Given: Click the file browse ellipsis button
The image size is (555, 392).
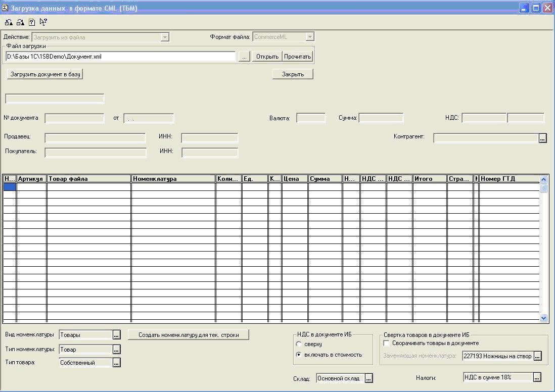Looking at the screenshot, I should click(244, 57).
